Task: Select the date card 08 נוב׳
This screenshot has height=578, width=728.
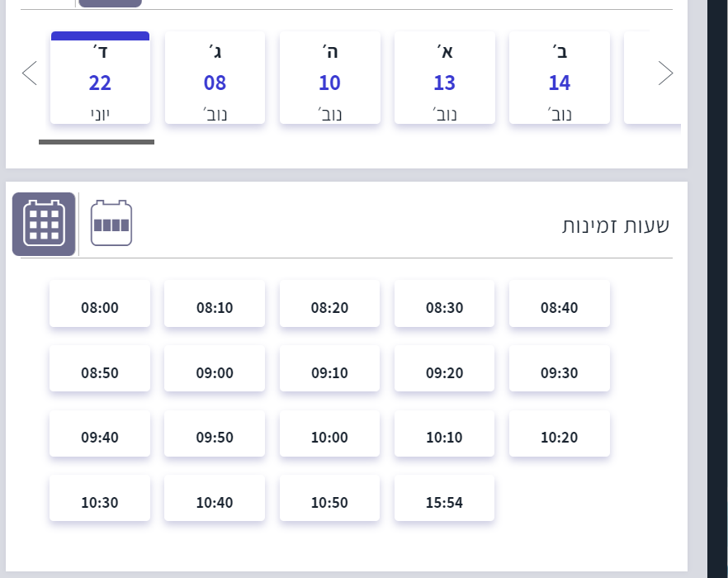Action: coord(215,78)
